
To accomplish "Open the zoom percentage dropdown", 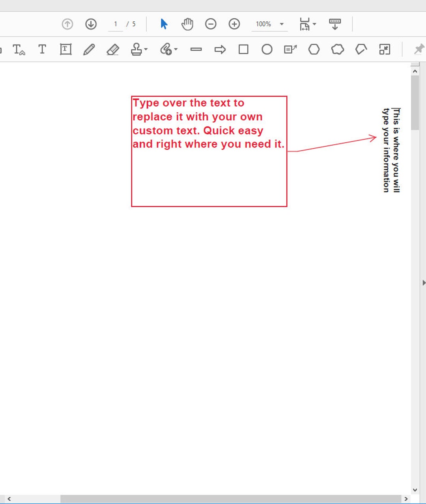I will pyautogui.click(x=282, y=24).
